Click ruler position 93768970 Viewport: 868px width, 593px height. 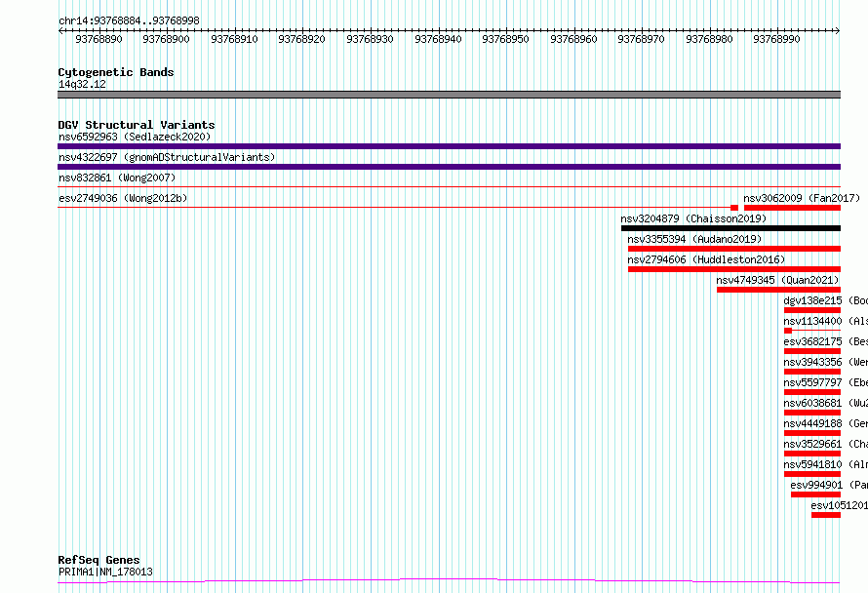pyautogui.click(x=641, y=39)
